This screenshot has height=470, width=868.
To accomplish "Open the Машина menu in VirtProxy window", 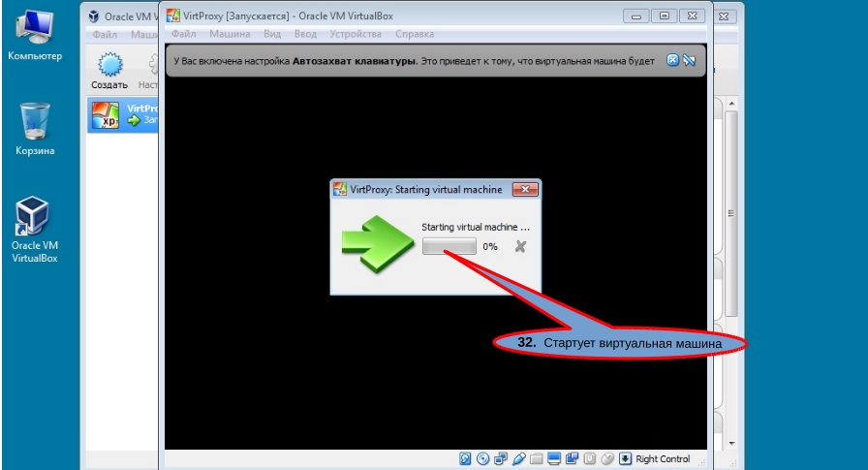I will [x=230, y=34].
